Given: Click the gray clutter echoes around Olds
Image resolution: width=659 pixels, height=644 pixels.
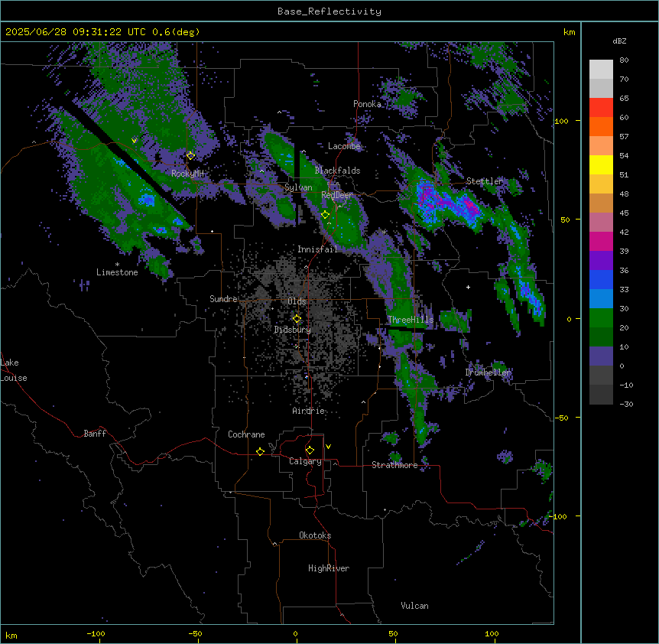Looking at the screenshot, I should pyautogui.click(x=303, y=311).
